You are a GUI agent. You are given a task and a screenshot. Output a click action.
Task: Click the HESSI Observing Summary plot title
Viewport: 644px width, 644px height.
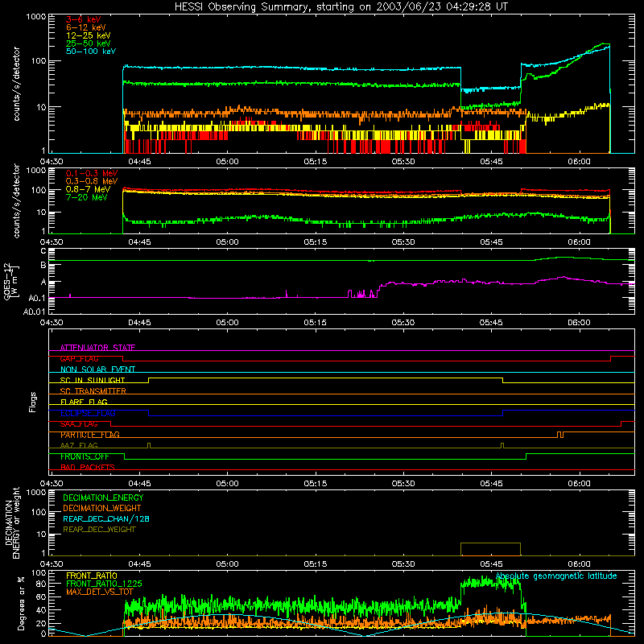point(341,7)
